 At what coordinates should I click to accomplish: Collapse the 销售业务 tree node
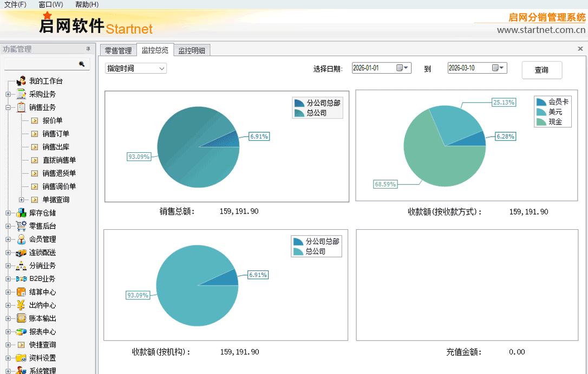(8, 107)
